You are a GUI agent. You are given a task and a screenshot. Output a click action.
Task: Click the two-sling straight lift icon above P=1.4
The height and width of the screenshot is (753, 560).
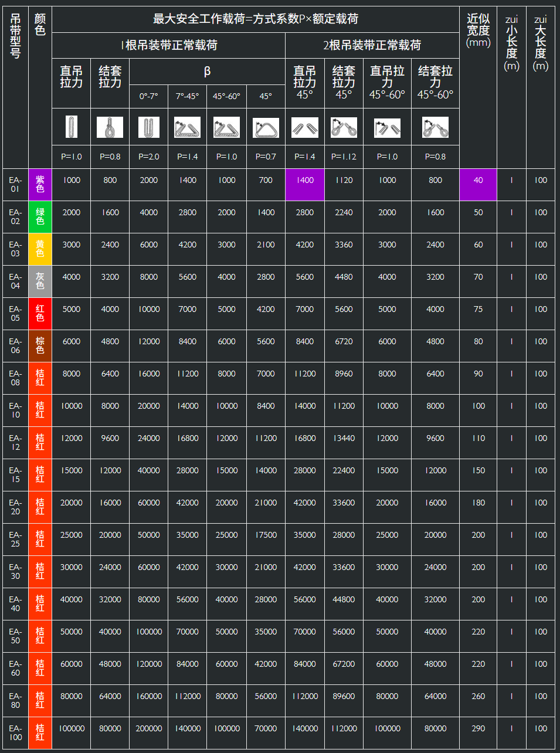[304, 127]
